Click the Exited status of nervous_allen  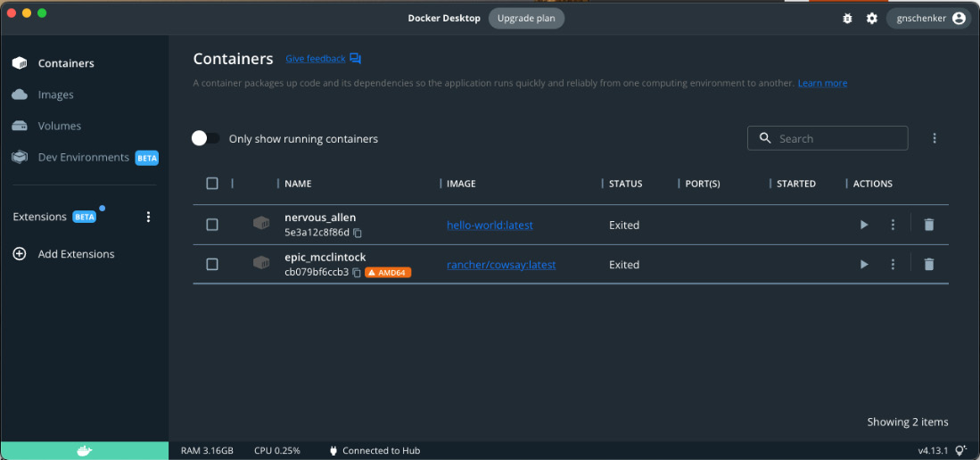[623, 225]
